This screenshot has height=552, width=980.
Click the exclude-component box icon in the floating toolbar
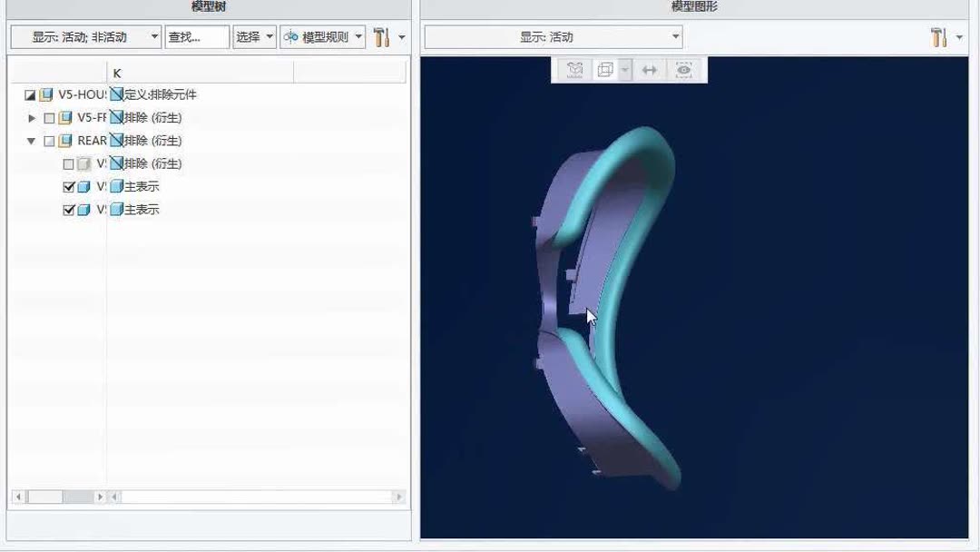[x=573, y=71]
